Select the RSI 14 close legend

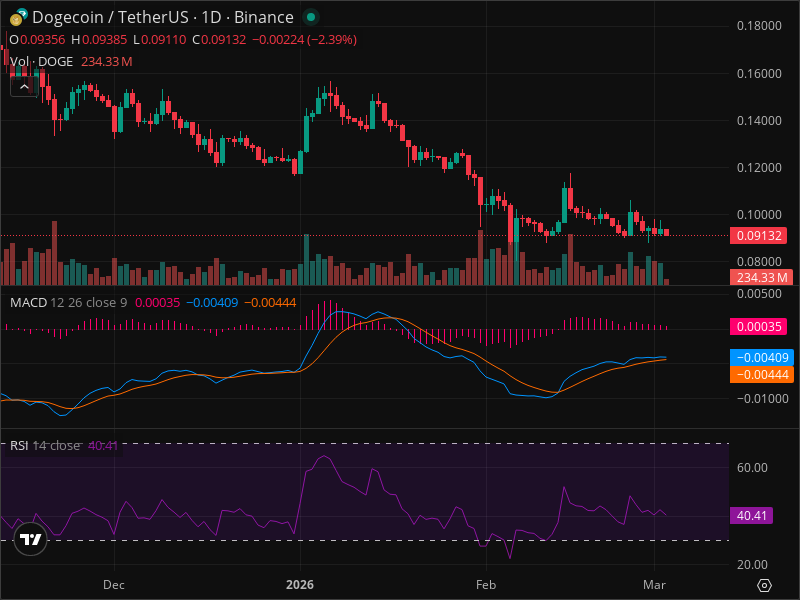click(x=45, y=445)
